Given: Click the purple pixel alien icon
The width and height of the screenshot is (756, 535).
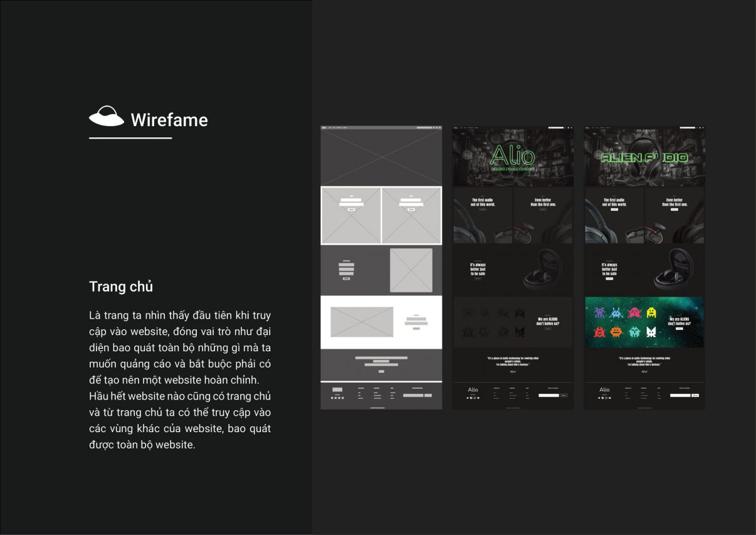Looking at the screenshot, I should [x=600, y=312].
